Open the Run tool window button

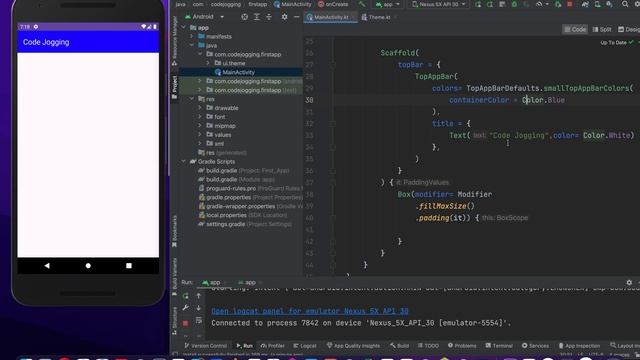coord(244,346)
